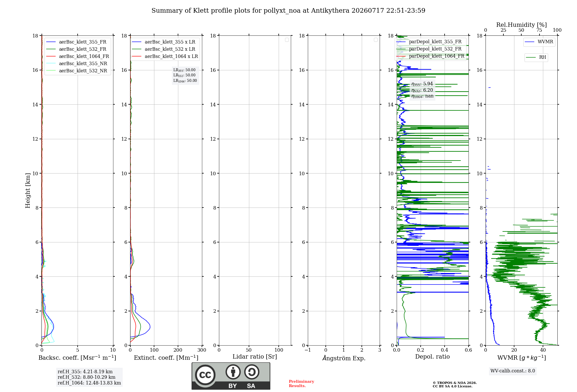Click the empty legend box in Ångström Exp. panel
The width and height of the screenshot is (577, 392).
tap(376, 40)
